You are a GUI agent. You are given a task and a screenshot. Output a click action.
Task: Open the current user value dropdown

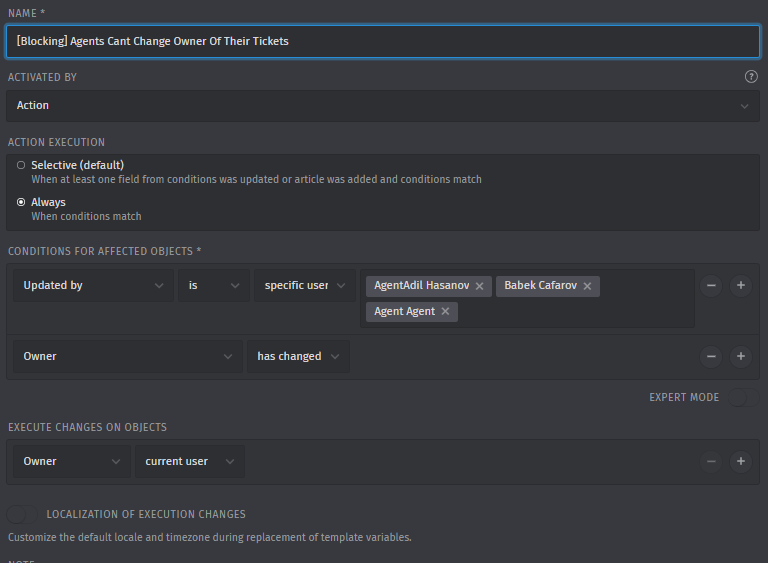click(190, 461)
